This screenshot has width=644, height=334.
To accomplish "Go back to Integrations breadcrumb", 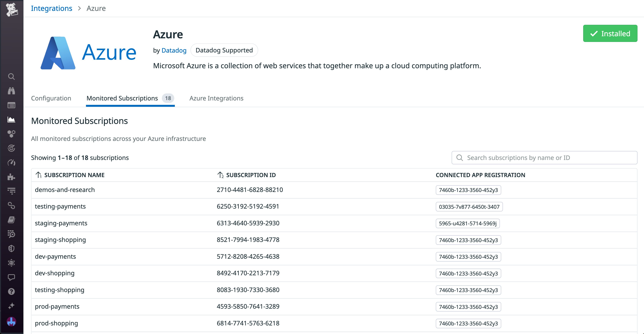I will coord(51,8).
